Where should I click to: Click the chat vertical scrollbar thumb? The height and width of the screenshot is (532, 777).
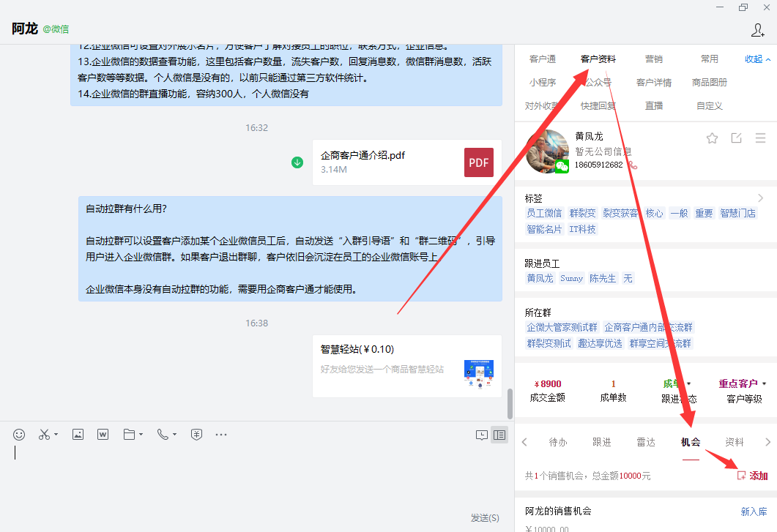[x=510, y=404]
